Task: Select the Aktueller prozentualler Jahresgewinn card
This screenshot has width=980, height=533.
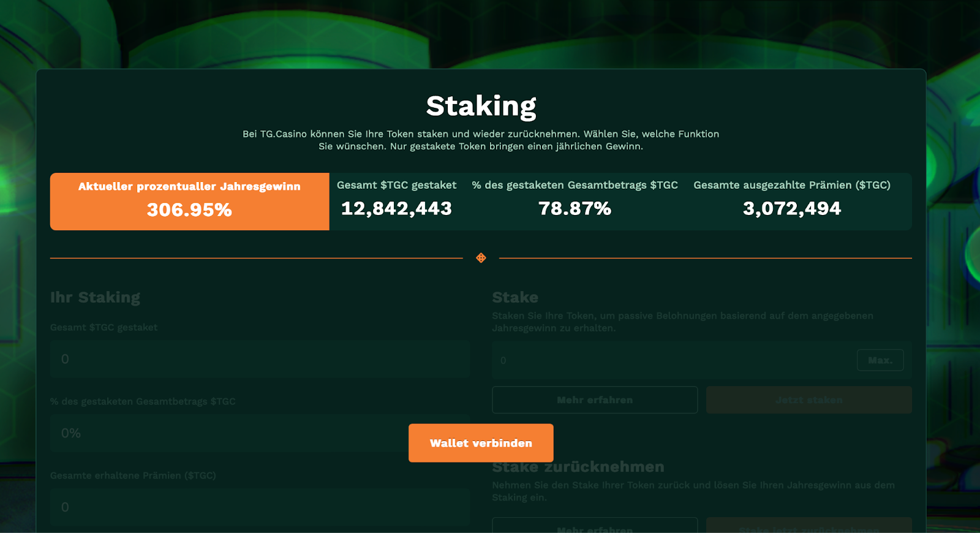Action: pyautogui.click(x=190, y=202)
